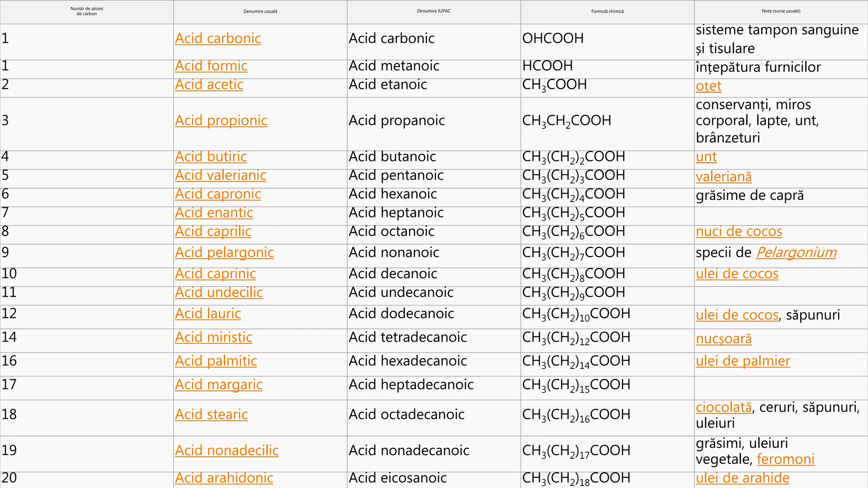
Task: Select the Acid capronic link
Action: click(x=218, y=194)
